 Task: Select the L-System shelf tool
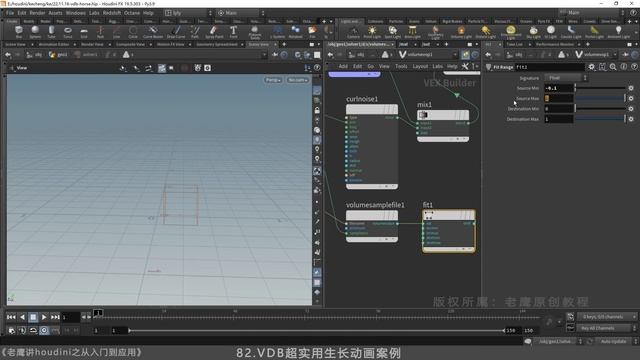pos(278,32)
